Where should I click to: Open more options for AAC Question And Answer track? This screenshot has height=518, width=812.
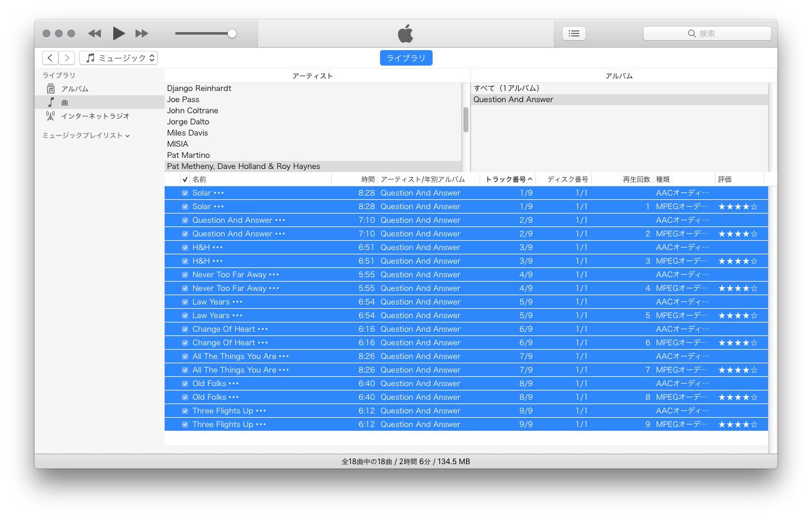coord(280,220)
